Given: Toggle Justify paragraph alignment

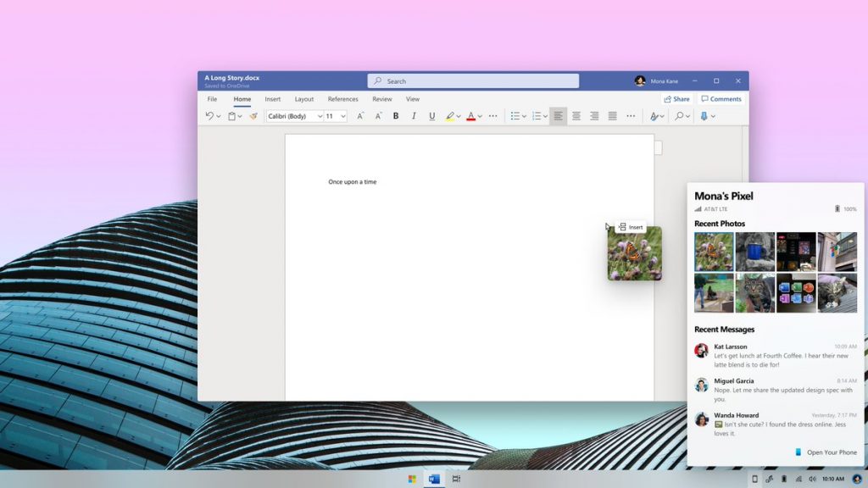Looking at the screenshot, I should [612, 115].
